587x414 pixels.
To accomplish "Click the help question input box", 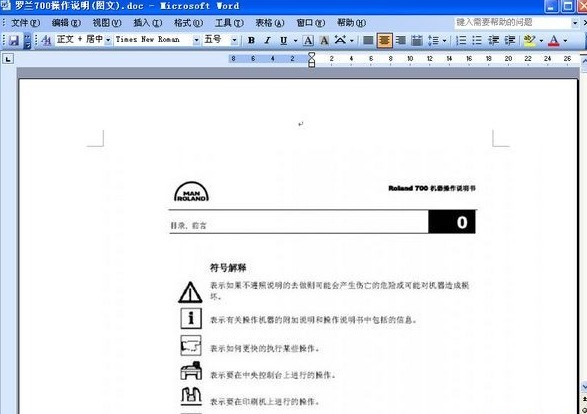I will pos(513,22).
